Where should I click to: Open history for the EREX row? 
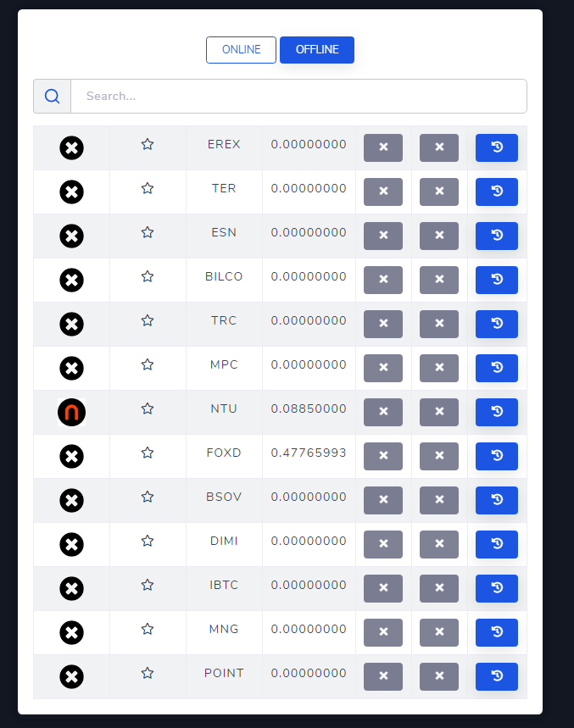pyautogui.click(x=497, y=147)
